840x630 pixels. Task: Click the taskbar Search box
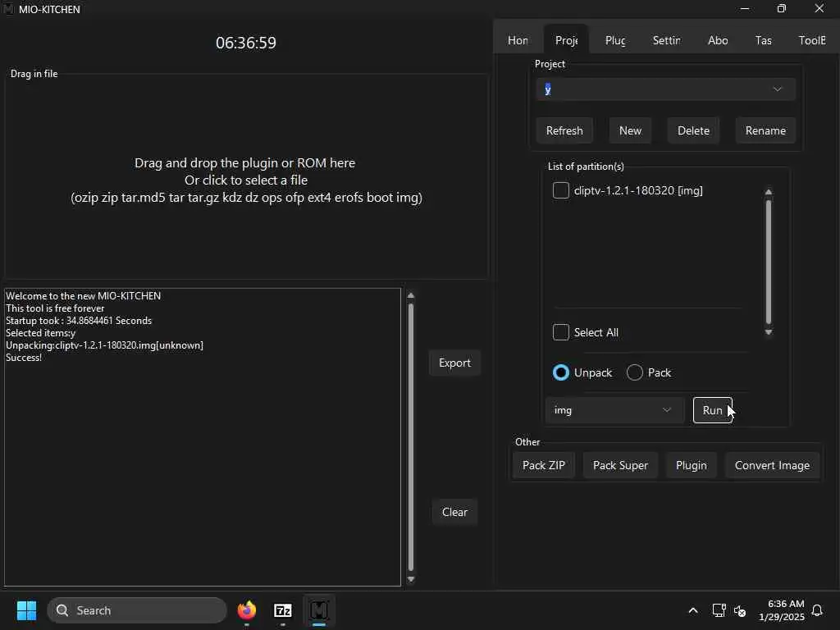tap(137, 610)
